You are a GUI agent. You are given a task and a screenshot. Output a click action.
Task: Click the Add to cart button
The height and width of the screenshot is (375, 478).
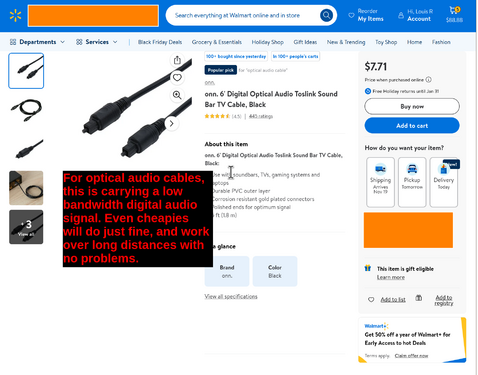[412, 126]
